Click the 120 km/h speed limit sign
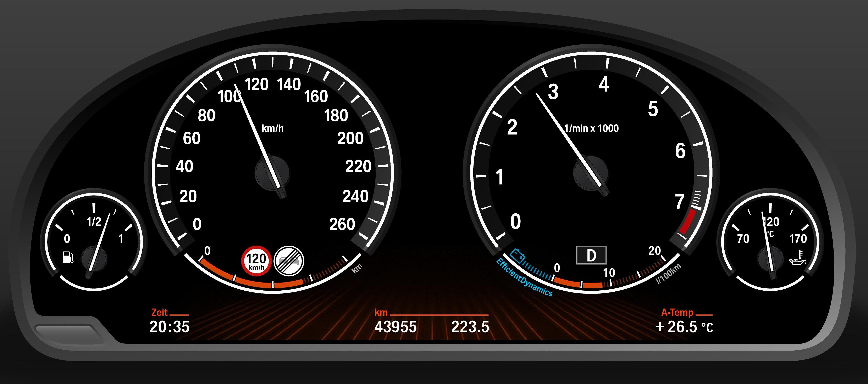 tap(256, 261)
